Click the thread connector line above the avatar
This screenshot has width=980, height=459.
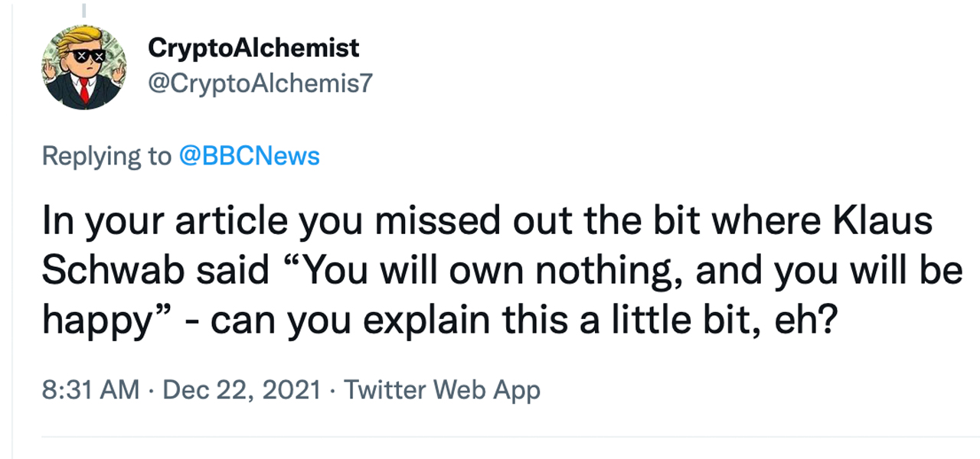point(84,10)
